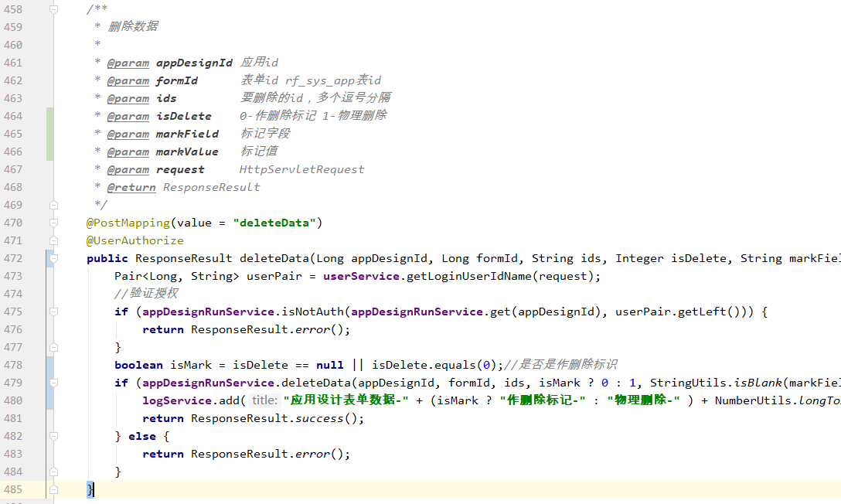Viewport: 841px width, 504px height.
Task: Collapse the Javadoc comment at line 458
Action: [54, 9]
